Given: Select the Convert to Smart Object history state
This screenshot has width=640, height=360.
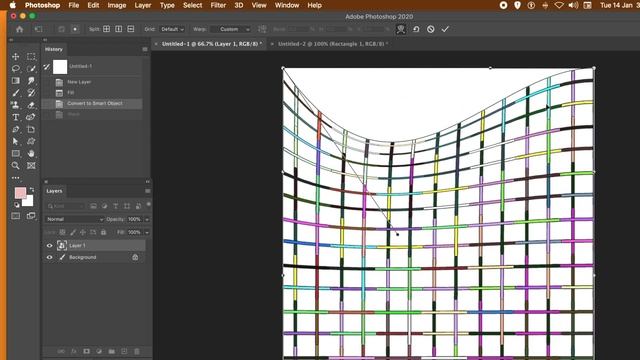Looking at the screenshot, I should tap(92, 104).
